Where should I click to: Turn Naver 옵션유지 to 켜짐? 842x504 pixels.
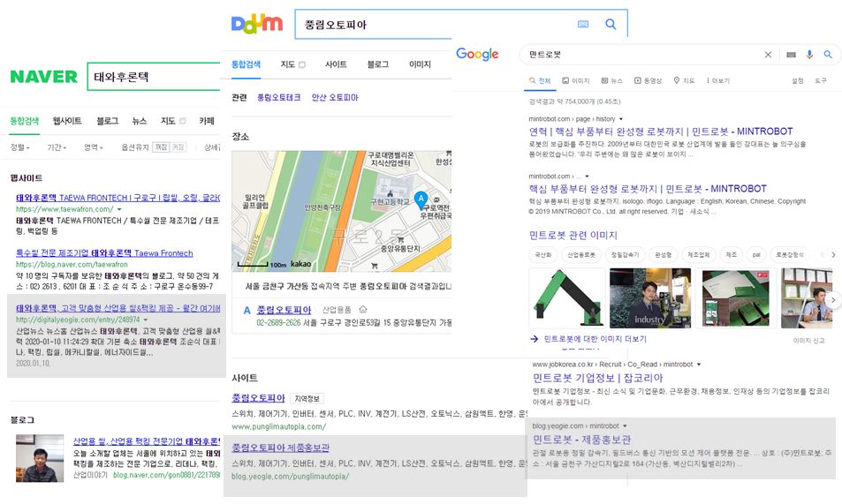tap(178, 147)
